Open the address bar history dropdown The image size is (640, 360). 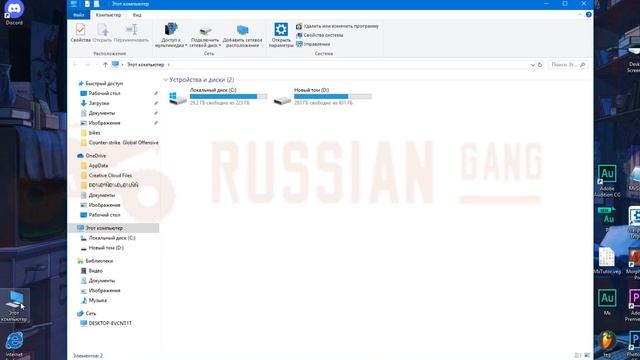click(x=532, y=65)
